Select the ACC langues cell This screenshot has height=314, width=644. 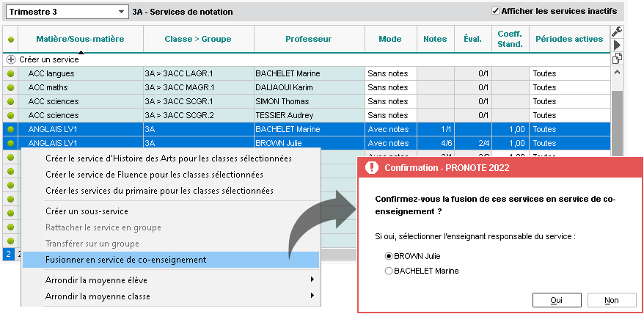(x=81, y=74)
